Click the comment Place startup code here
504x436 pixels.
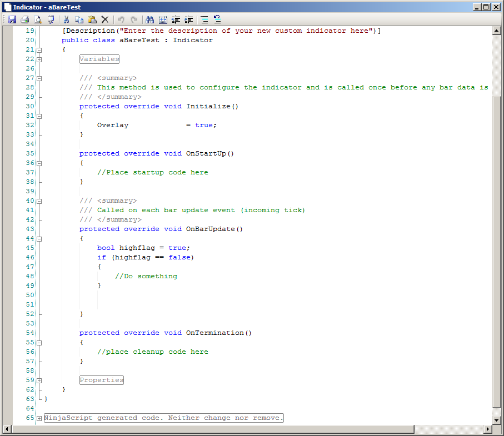153,173
